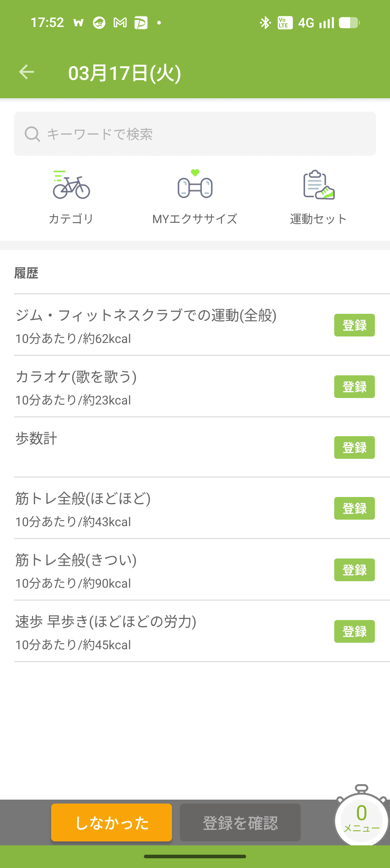Register 速歩 早歩き exercise
The width and height of the screenshot is (390, 868).
354,631
